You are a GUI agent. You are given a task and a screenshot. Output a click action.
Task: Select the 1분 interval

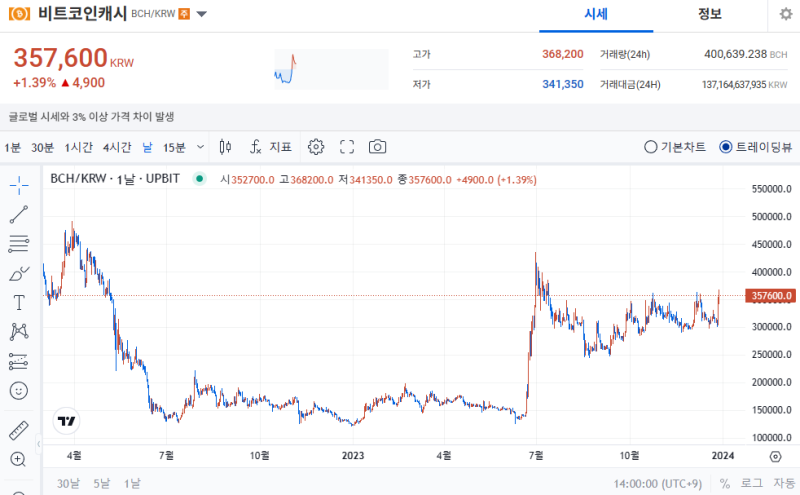tap(13, 147)
